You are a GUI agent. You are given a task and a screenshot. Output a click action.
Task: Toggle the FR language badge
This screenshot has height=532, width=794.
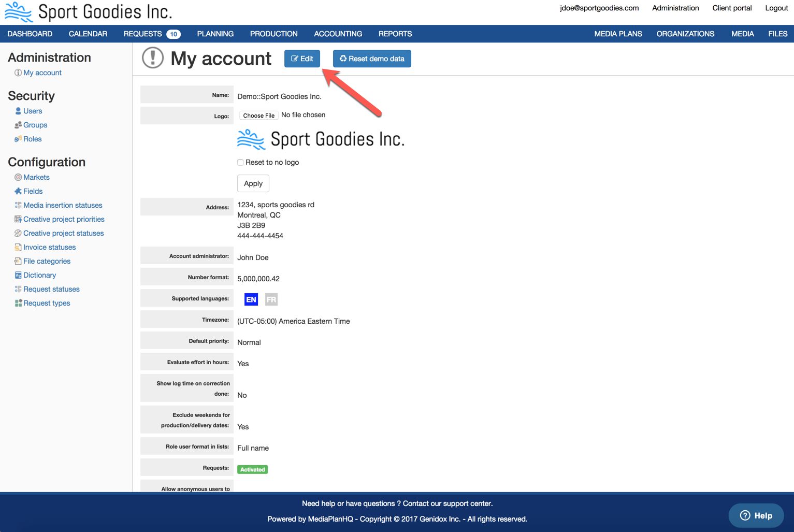[271, 299]
